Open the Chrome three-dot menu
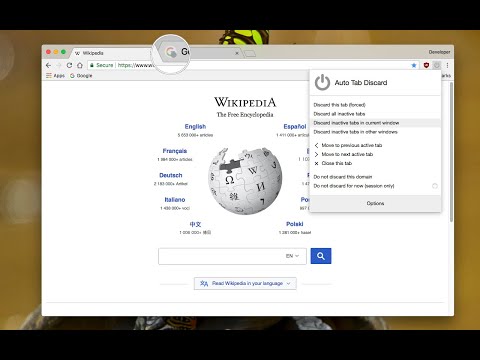480x360 pixels. pos(447,65)
